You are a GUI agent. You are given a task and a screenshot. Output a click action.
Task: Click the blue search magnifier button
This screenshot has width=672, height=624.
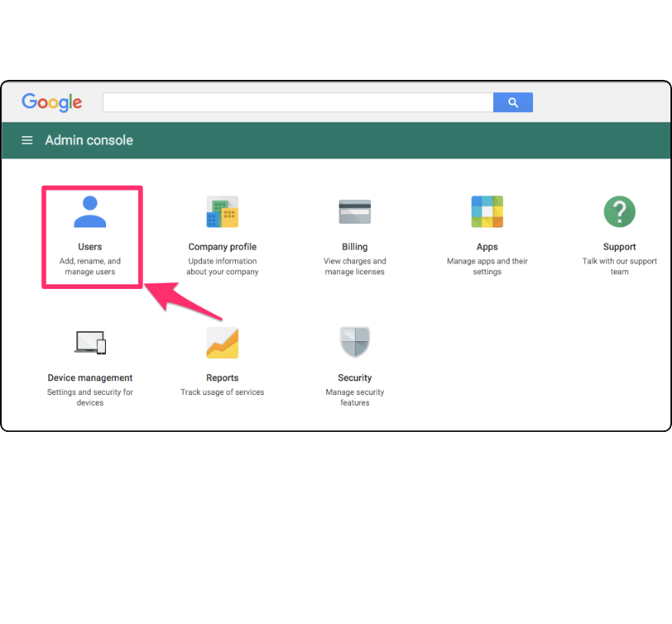click(x=513, y=102)
